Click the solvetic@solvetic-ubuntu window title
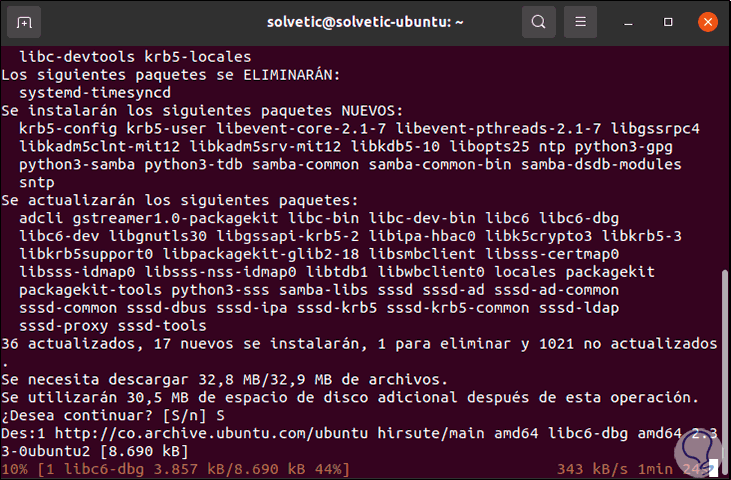Viewport: 731px width, 480px height. coord(364,21)
